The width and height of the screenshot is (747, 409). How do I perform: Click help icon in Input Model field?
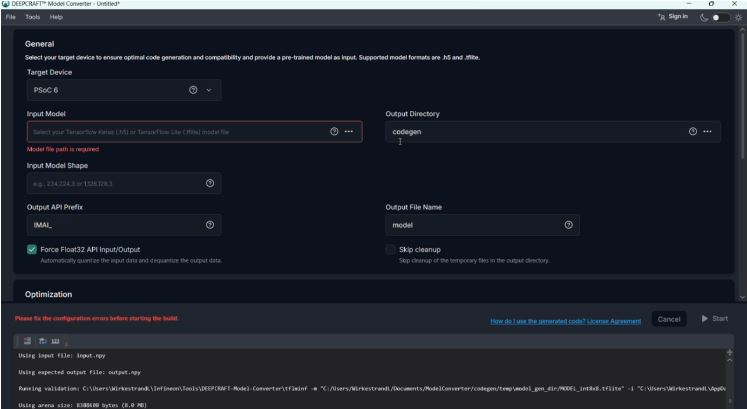click(334, 131)
